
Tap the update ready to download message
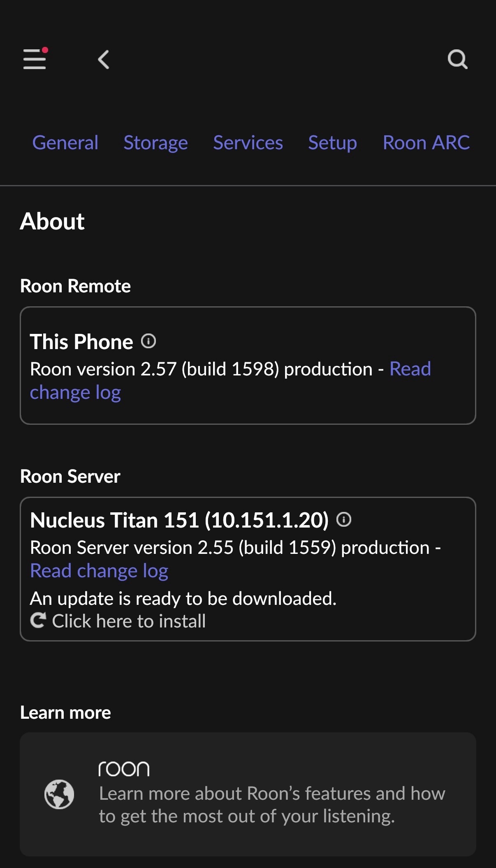(x=183, y=599)
